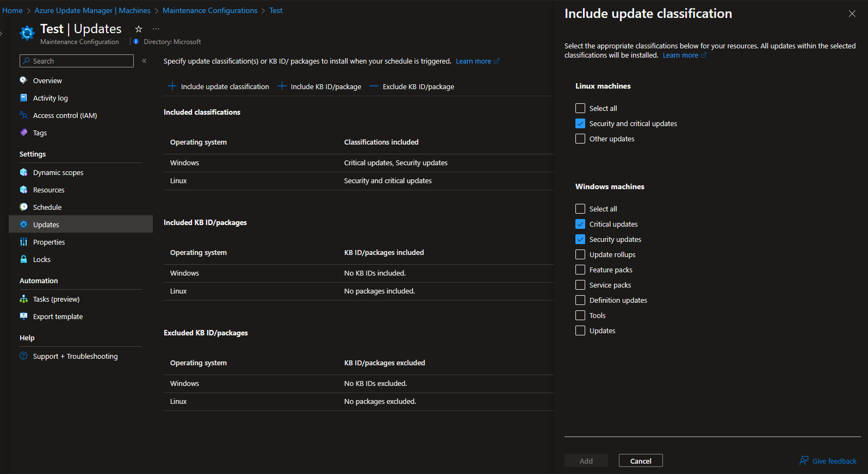The image size is (868, 474).
Task: Click the Tasks (preview) icon
Action: point(23,299)
